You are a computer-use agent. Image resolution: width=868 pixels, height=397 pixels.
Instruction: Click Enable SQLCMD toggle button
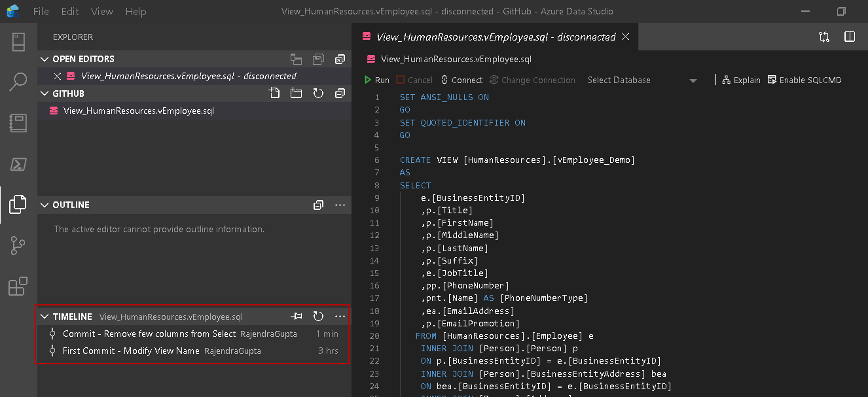tap(805, 80)
